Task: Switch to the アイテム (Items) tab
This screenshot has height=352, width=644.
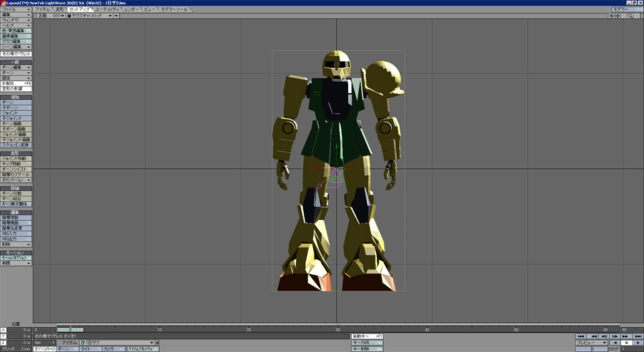Action: click(43, 9)
